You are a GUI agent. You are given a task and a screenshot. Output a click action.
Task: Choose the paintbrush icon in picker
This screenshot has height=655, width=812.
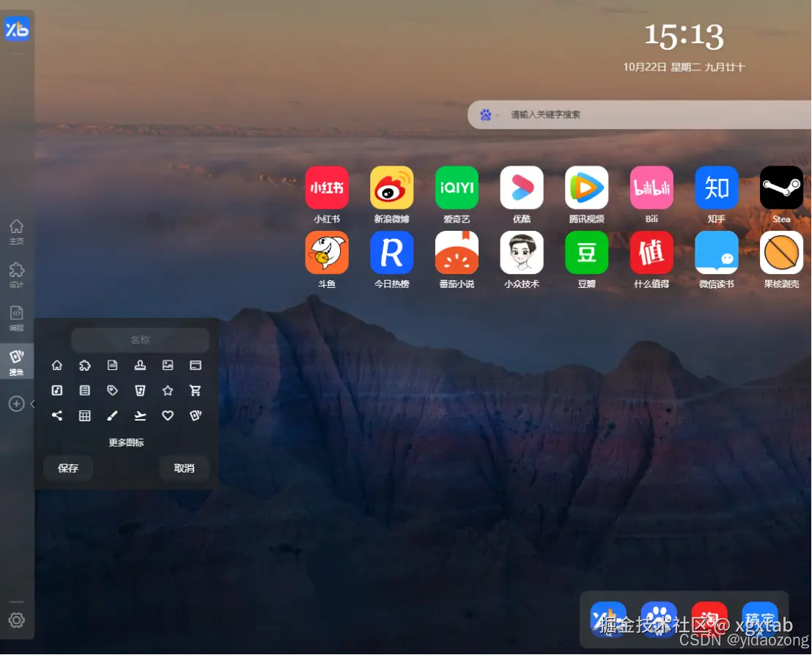coord(112,415)
